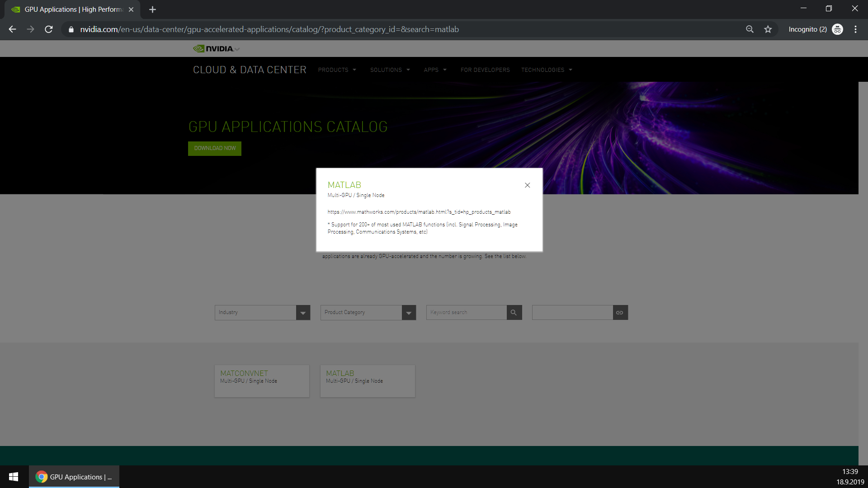The height and width of the screenshot is (488, 868).
Task: Click the copy link chain icon
Action: coord(620,313)
